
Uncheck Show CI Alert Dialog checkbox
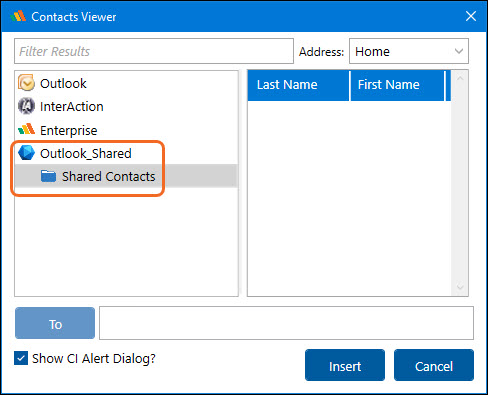(x=21, y=358)
